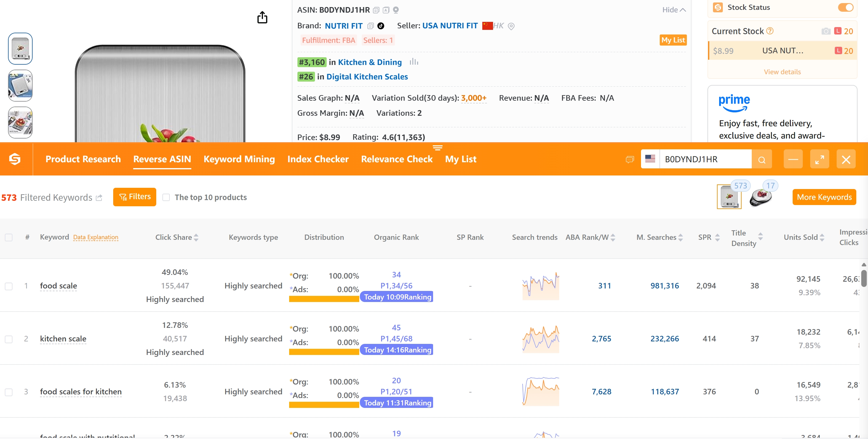Click the seller location pin icon
This screenshot has width=868, height=439.
click(511, 26)
